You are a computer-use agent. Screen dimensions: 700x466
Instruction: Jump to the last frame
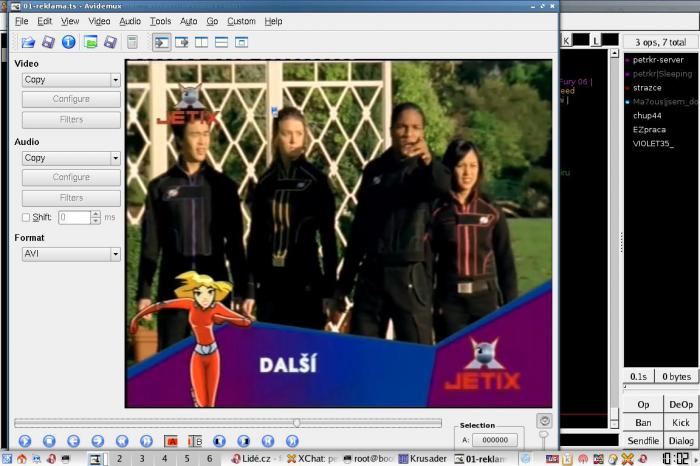click(x=292, y=441)
